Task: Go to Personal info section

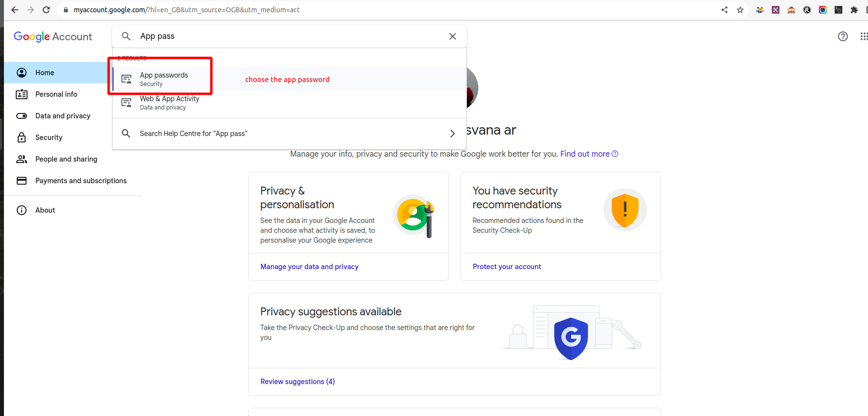Action: tap(56, 94)
